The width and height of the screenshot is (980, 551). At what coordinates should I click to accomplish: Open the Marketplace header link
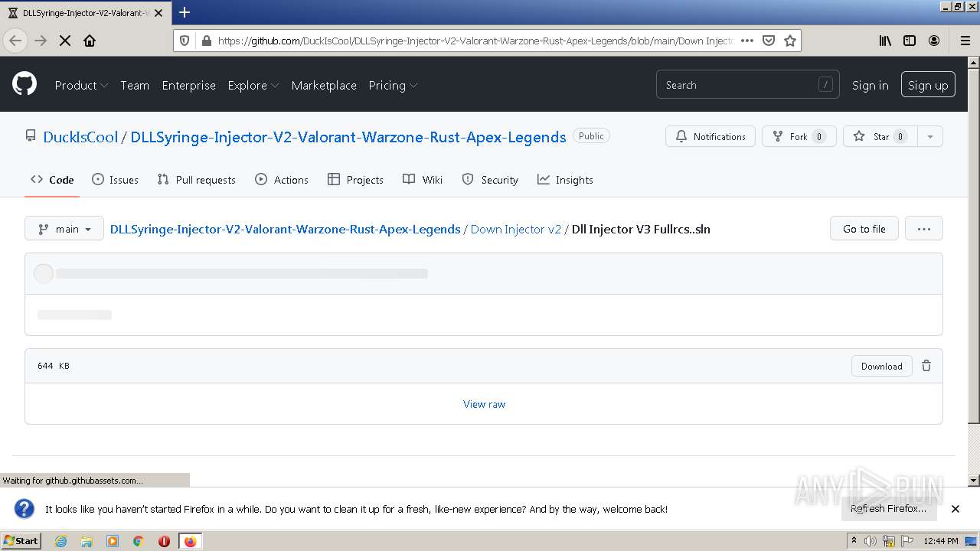click(x=324, y=85)
